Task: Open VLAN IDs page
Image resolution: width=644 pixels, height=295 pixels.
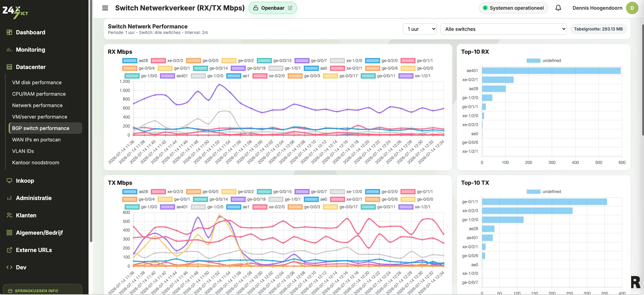Action: click(23, 151)
